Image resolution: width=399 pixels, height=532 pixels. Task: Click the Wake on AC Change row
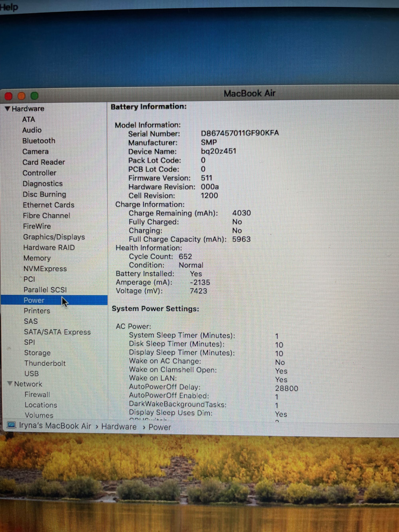(x=207, y=361)
